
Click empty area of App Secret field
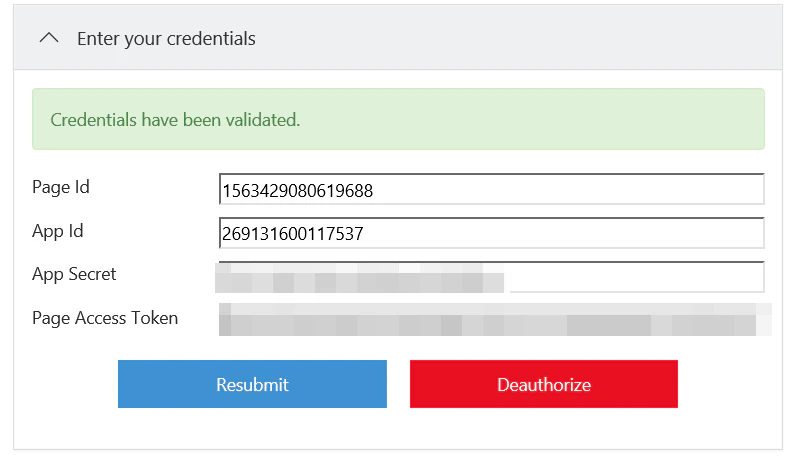point(635,277)
